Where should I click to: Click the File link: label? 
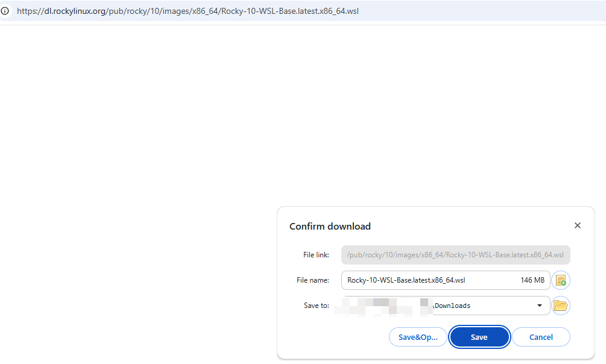click(x=316, y=255)
